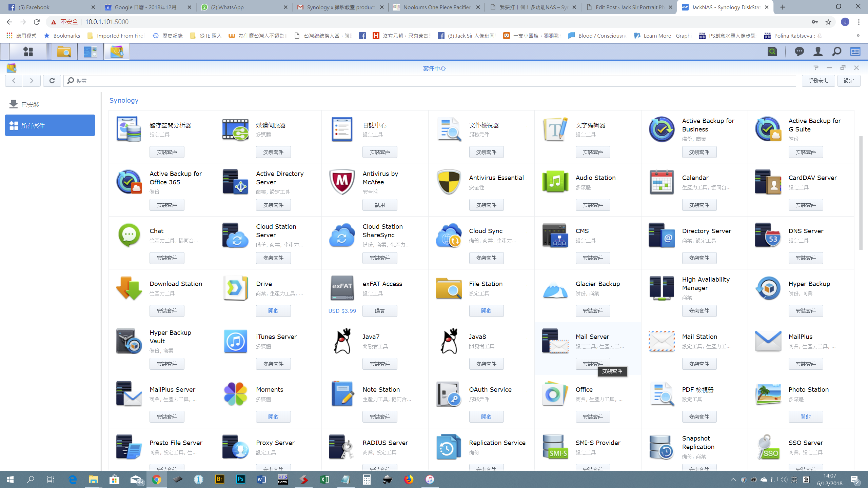868x488 pixels.
Task: Open DSM notifications speech bubble icon
Action: 799,52
